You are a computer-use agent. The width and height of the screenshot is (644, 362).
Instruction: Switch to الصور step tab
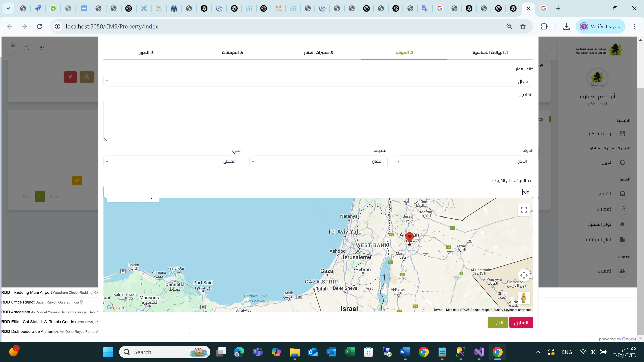tap(146, 53)
